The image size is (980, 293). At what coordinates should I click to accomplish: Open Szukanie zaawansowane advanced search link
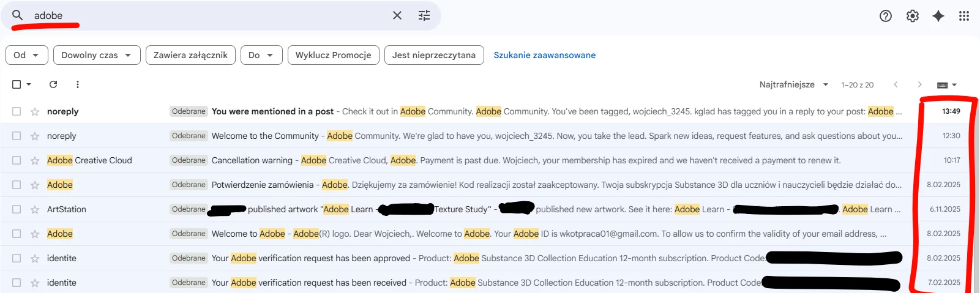coord(545,55)
